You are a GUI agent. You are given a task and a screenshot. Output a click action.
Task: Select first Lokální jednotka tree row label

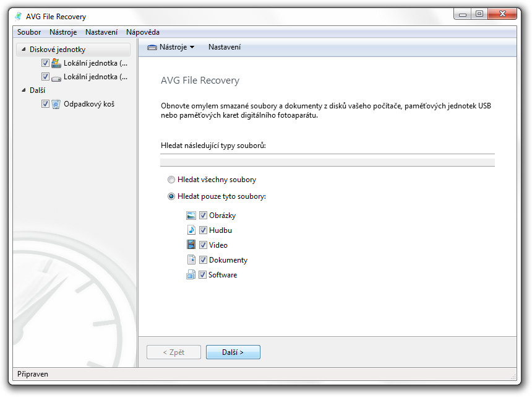[x=96, y=63]
